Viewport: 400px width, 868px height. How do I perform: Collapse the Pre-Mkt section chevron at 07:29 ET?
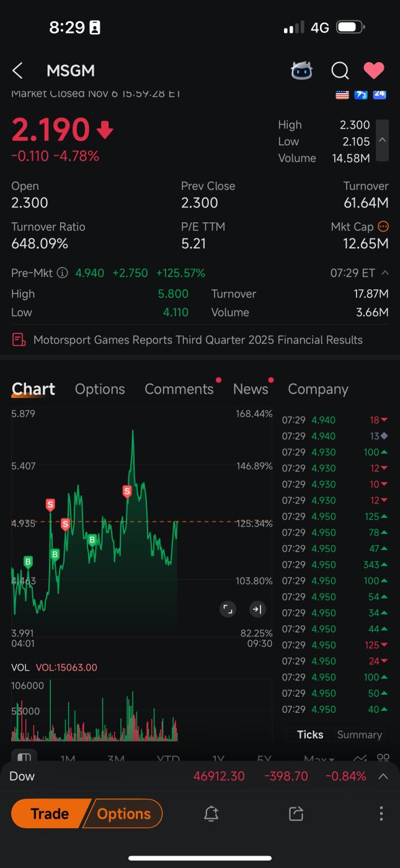385,273
